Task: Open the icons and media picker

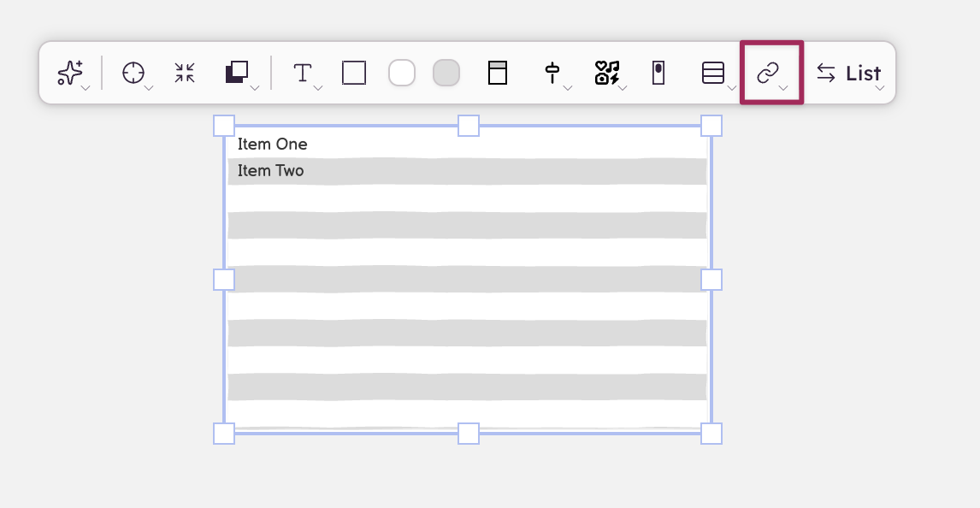Action: click(607, 74)
